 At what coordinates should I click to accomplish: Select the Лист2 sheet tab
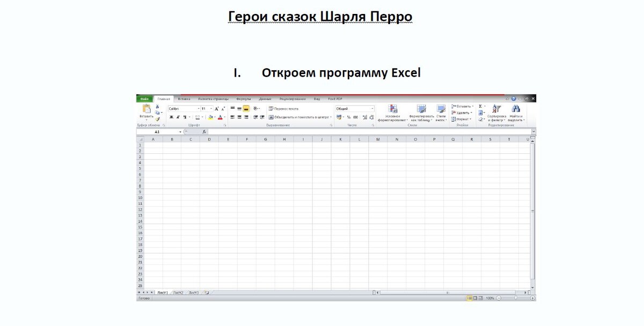click(x=178, y=293)
